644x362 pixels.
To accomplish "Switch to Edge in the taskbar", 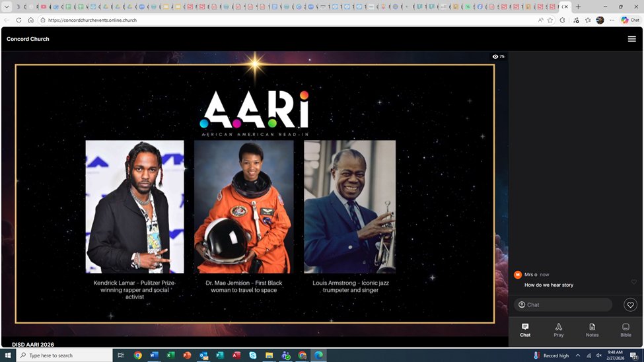I will [x=319, y=355].
